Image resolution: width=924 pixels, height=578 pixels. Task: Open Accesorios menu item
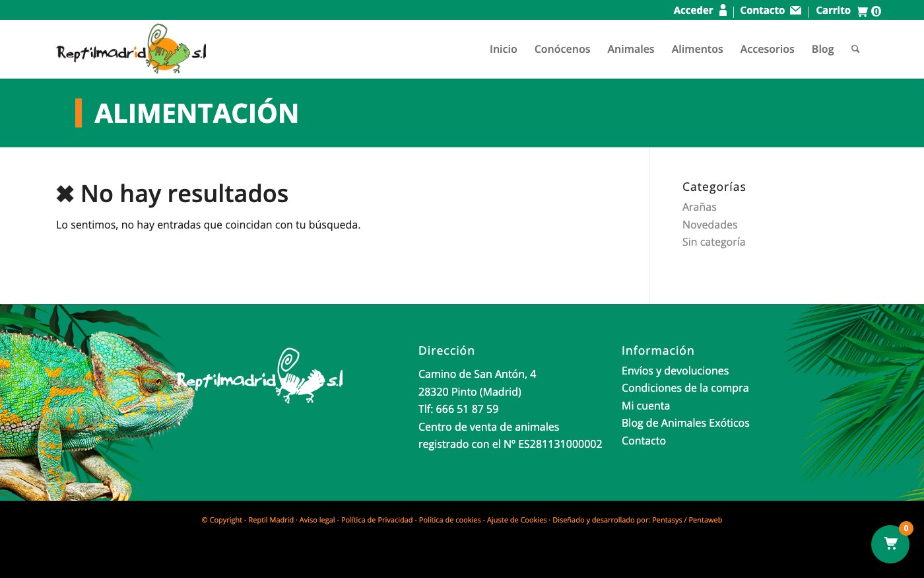(x=767, y=49)
